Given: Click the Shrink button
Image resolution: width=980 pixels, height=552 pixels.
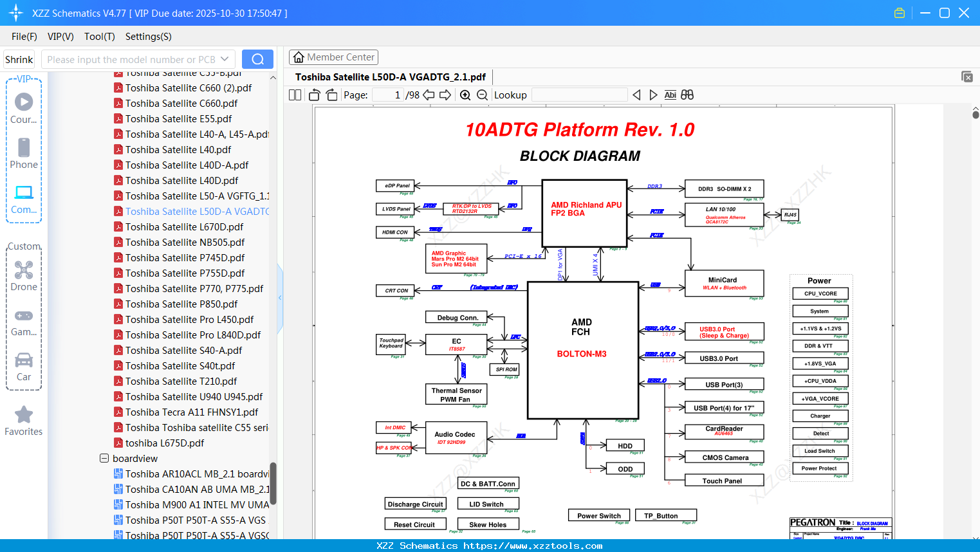Looking at the screenshot, I should tap(19, 59).
